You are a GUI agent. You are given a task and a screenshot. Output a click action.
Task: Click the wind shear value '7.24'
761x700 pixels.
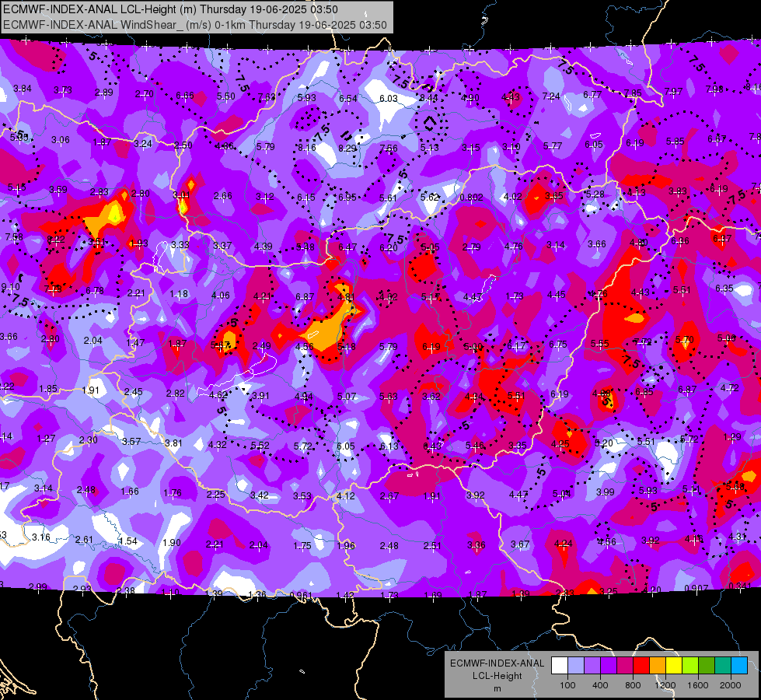(x=551, y=96)
